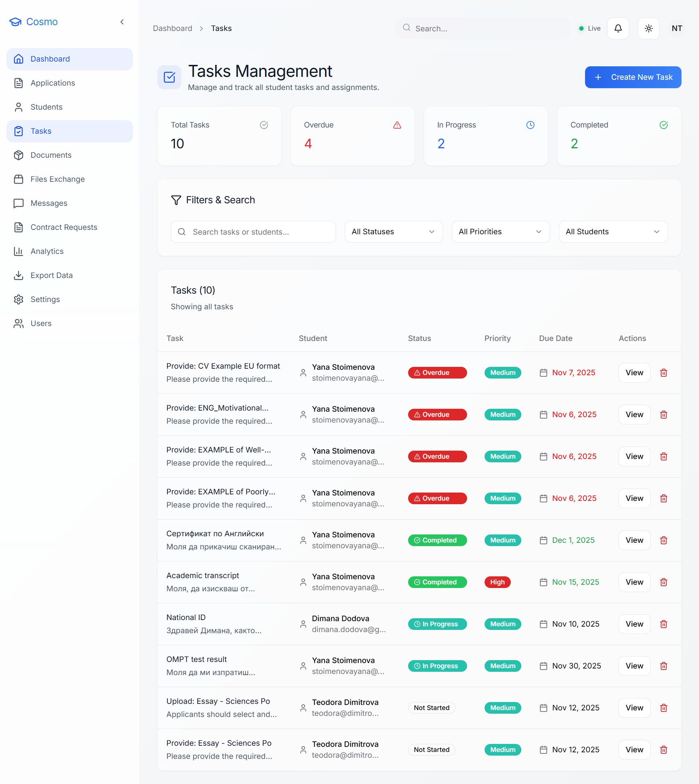View the Upload: Essay - Sciences Po task
Image resolution: width=699 pixels, height=784 pixels.
(x=634, y=708)
